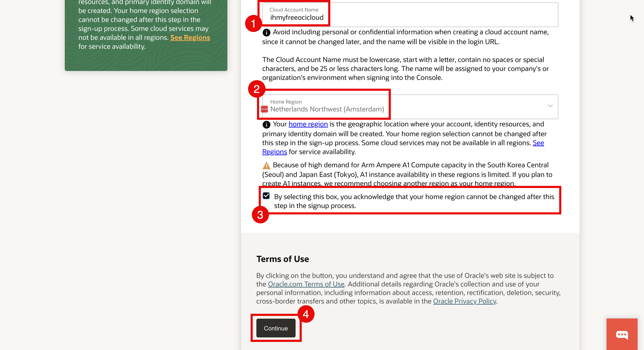Toggle the home region acknowledgement checkbox
The image size is (644, 350).
click(x=266, y=196)
